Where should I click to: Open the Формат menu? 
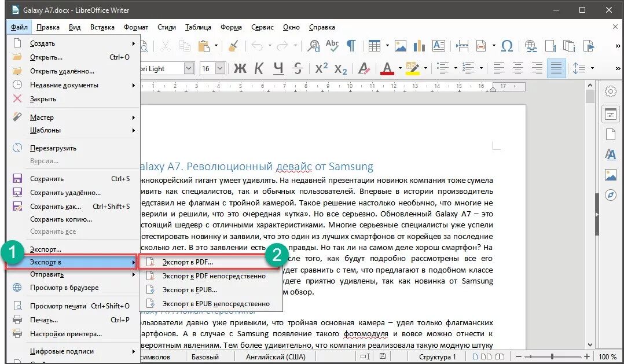136,27
